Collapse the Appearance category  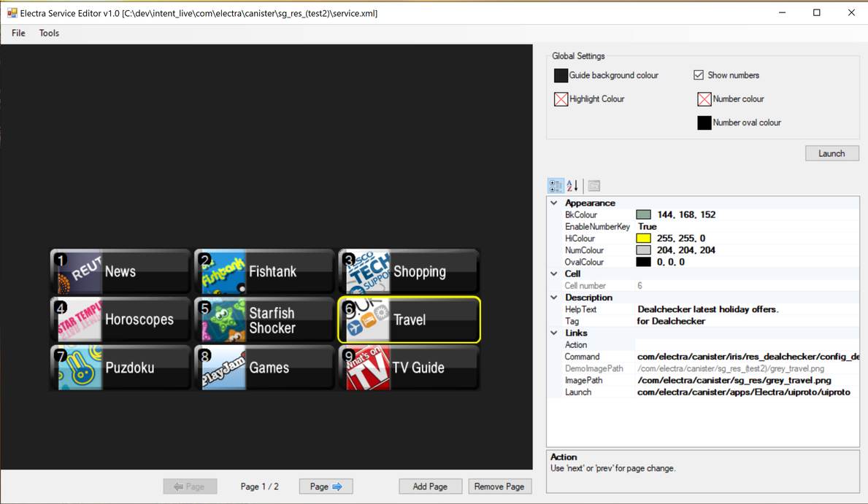554,203
